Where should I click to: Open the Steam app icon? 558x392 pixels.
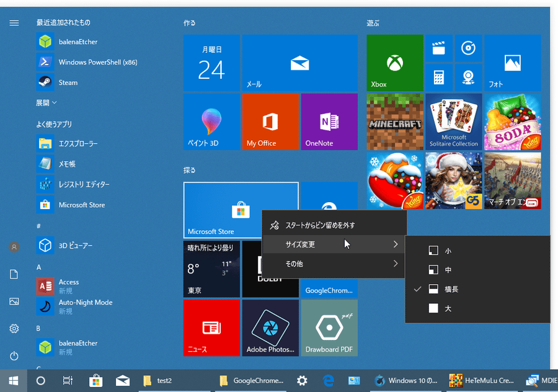click(45, 82)
